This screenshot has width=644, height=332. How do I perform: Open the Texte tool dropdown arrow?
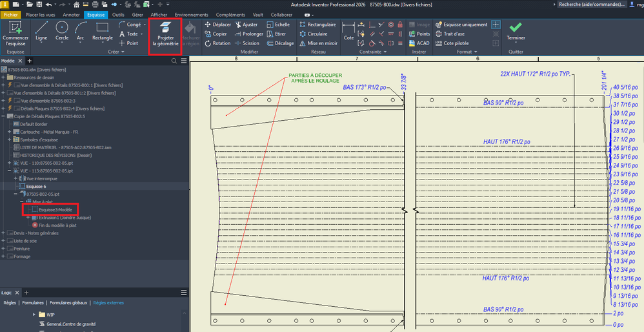(142, 34)
